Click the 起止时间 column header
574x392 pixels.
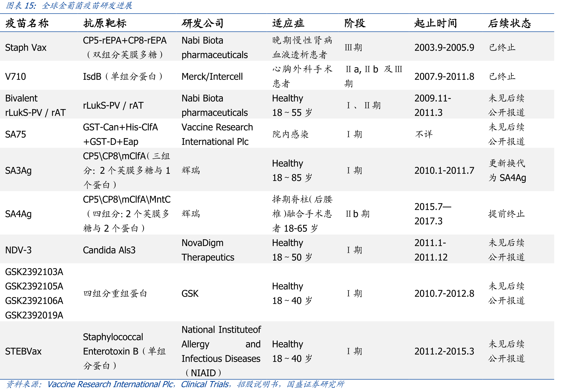[435, 23]
